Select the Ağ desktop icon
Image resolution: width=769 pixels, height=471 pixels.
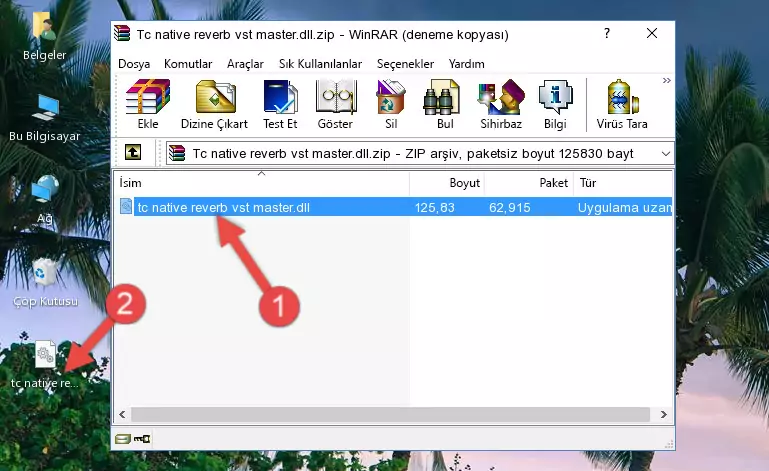click(x=45, y=199)
